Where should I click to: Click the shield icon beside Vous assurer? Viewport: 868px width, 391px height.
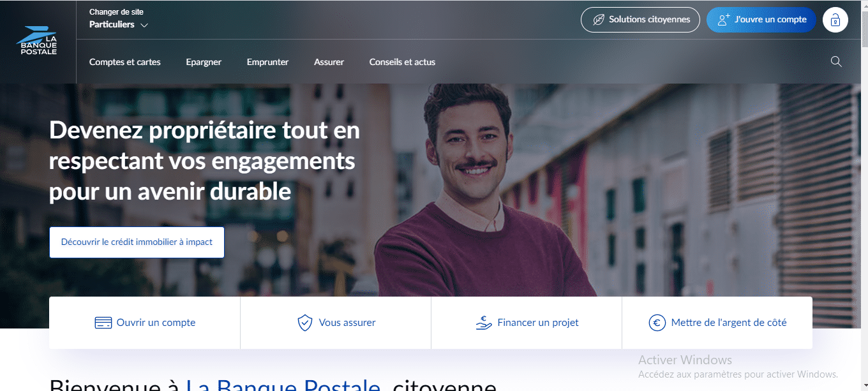305,323
